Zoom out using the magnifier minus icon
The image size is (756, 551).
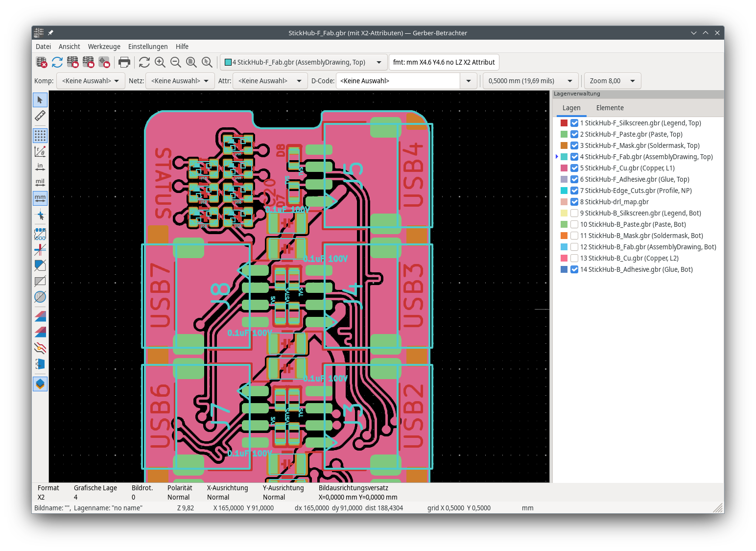(x=176, y=62)
